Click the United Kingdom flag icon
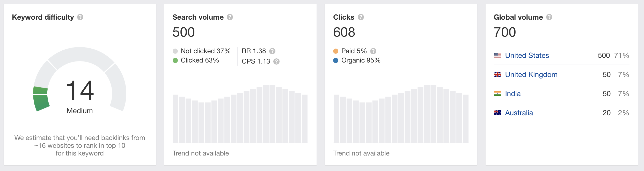The width and height of the screenshot is (644, 171). [497, 74]
